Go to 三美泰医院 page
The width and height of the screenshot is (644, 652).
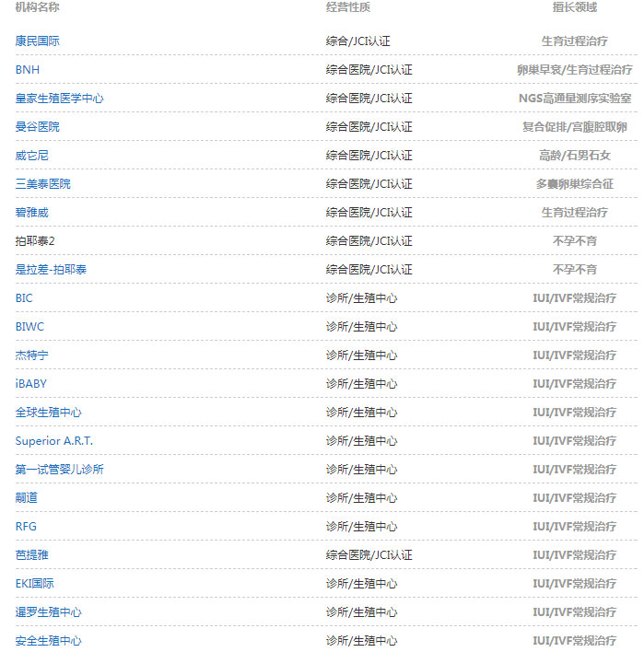(42, 184)
